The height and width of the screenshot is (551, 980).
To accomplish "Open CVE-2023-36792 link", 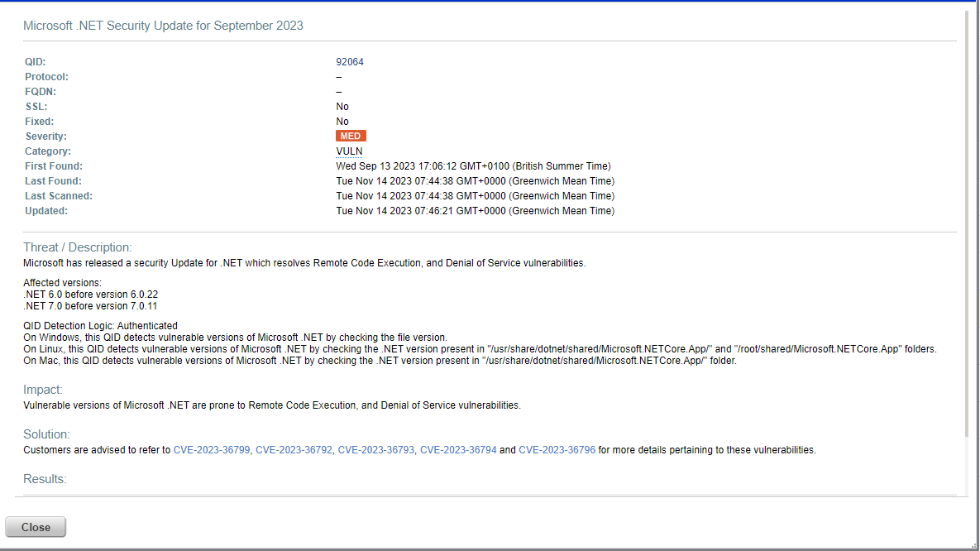I will (x=294, y=450).
